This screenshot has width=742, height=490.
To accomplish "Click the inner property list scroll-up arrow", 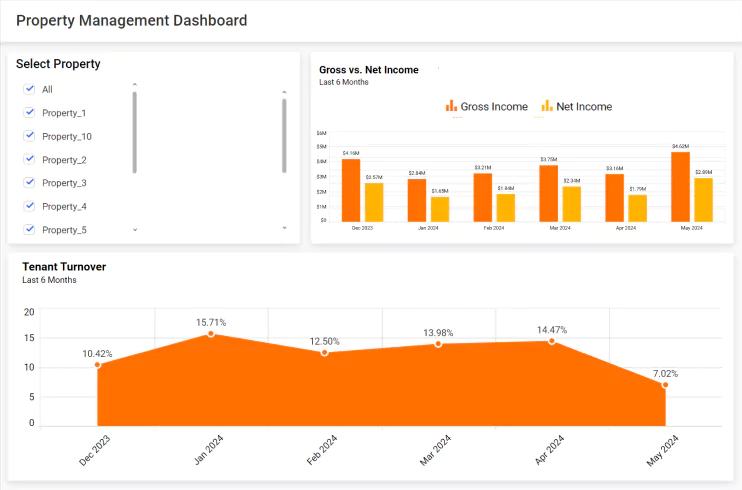I will coord(135,85).
